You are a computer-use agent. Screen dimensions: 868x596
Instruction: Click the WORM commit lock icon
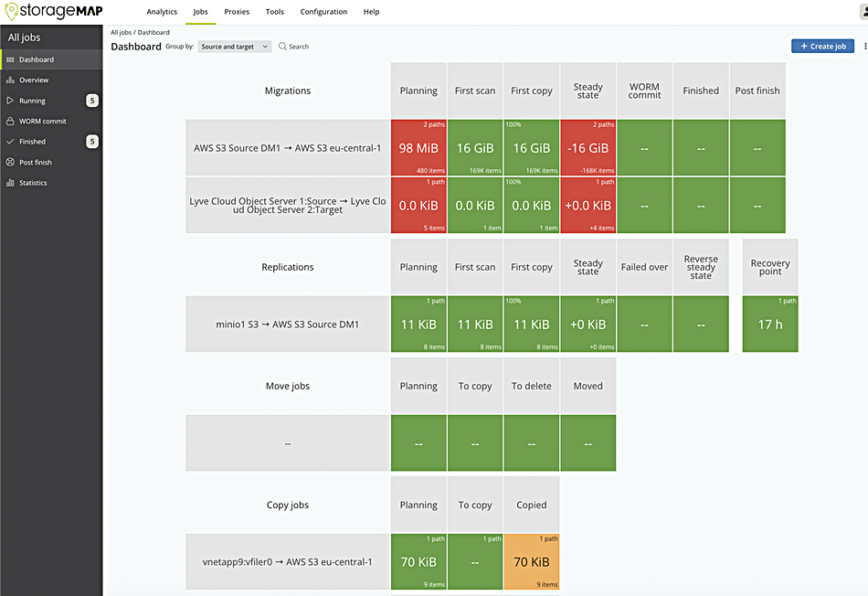click(x=10, y=121)
